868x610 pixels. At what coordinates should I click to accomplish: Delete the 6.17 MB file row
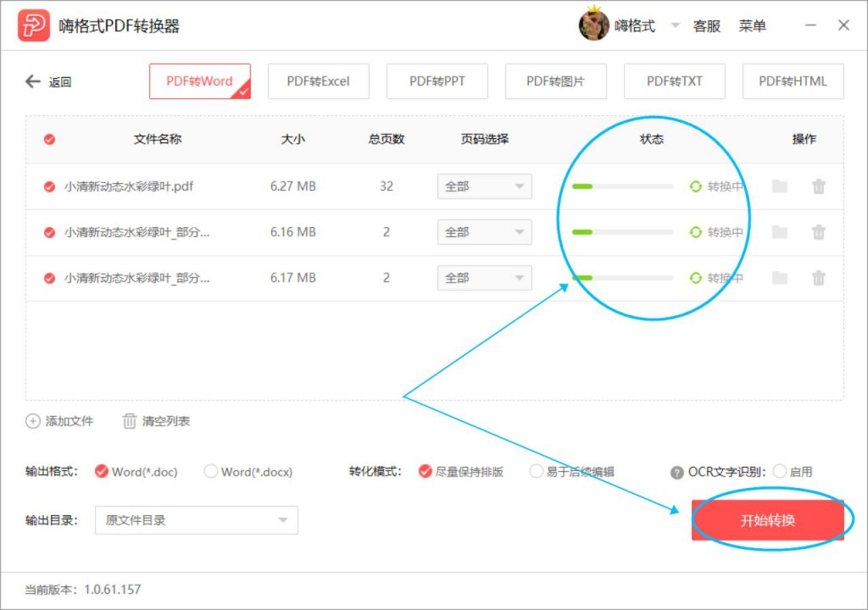[x=819, y=278]
